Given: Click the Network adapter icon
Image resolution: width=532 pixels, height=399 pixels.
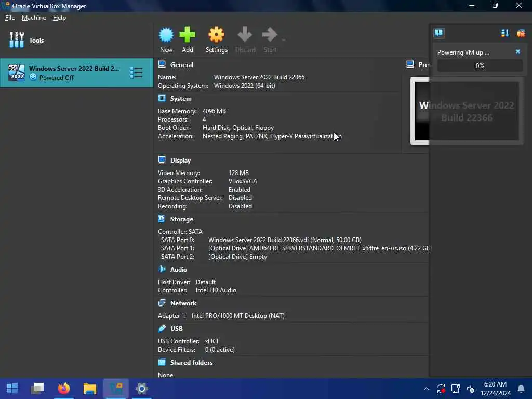Looking at the screenshot, I should 162,303.
